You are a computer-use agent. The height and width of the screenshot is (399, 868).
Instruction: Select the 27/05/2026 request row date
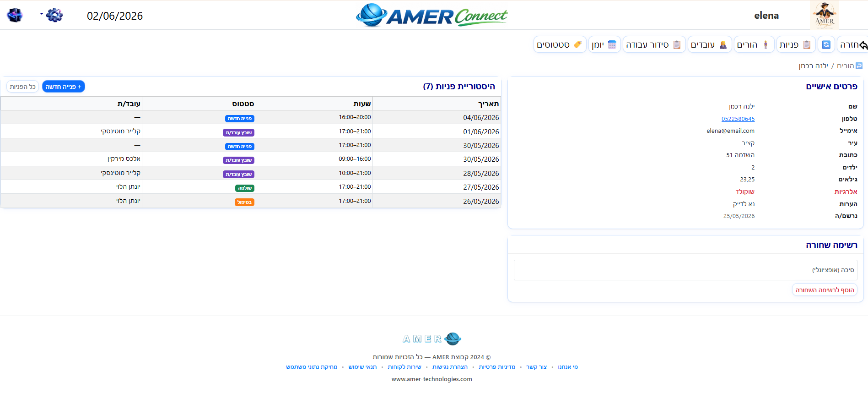pyautogui.click(x=481, y=187)
